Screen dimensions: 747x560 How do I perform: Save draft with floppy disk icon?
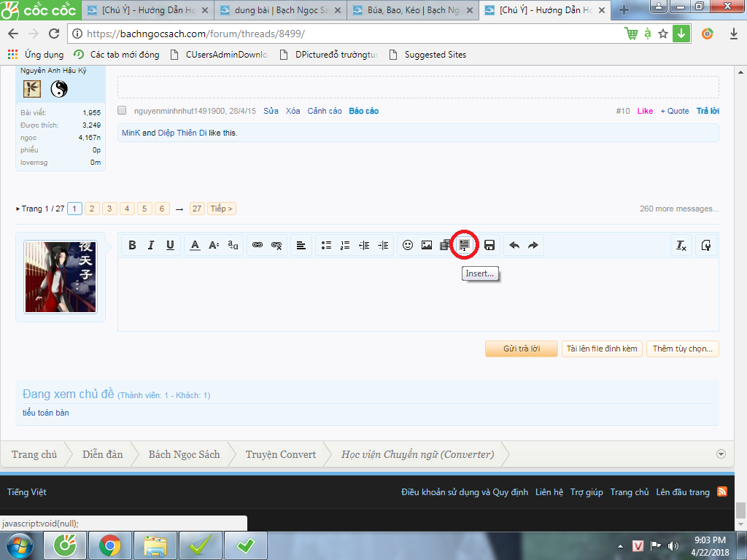point(489,246)
